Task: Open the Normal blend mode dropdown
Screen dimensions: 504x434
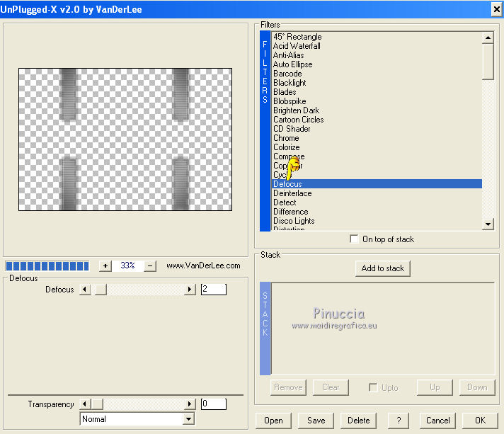Action: (x=189, y=419)
